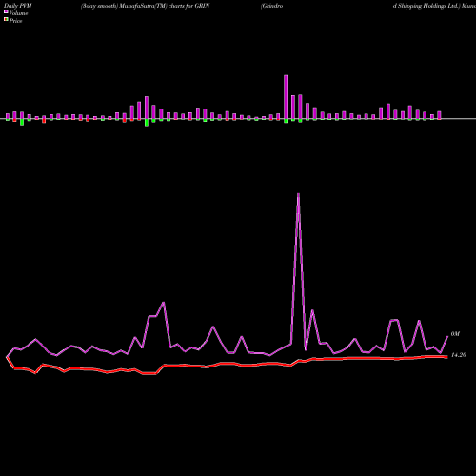Image resolution: width=476 pixels, height=476 pixels.
Task: Select the Volume legend label
Action: coord(18,13)
